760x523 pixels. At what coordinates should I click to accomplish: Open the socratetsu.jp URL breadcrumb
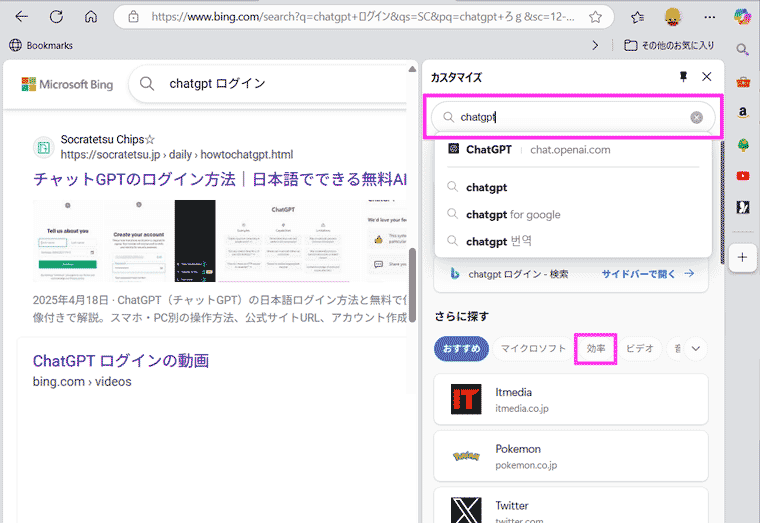tap(176, 155)
